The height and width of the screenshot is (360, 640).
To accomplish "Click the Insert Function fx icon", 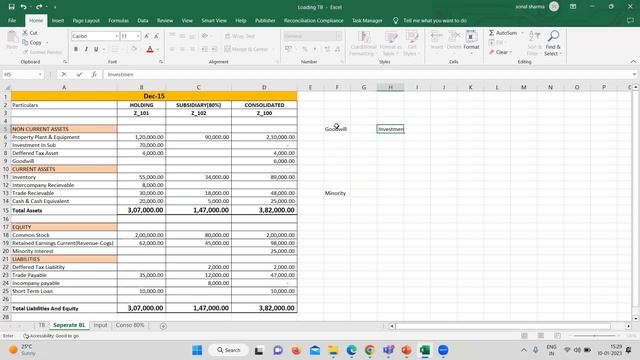I will (94, 74).
